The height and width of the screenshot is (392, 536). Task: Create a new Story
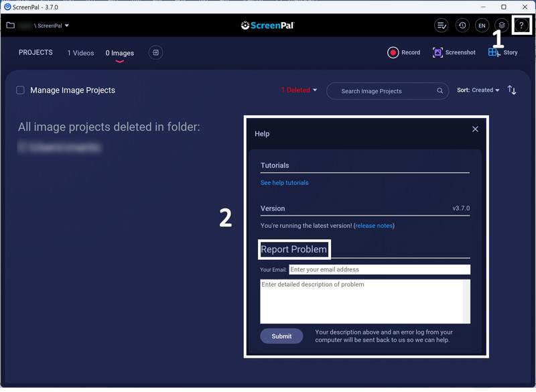[x=503, y=53]
